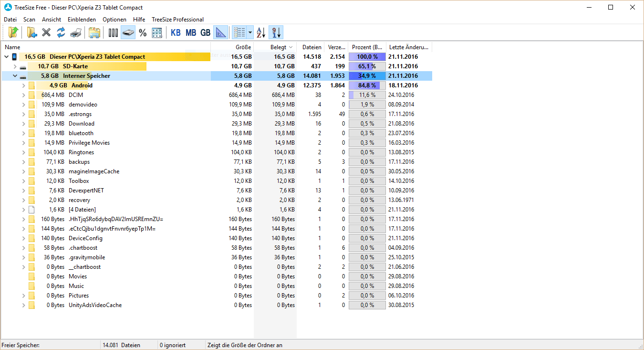Open the Datei menu
Viewport: 644px width, 350px height.
[x=10, y=20]
